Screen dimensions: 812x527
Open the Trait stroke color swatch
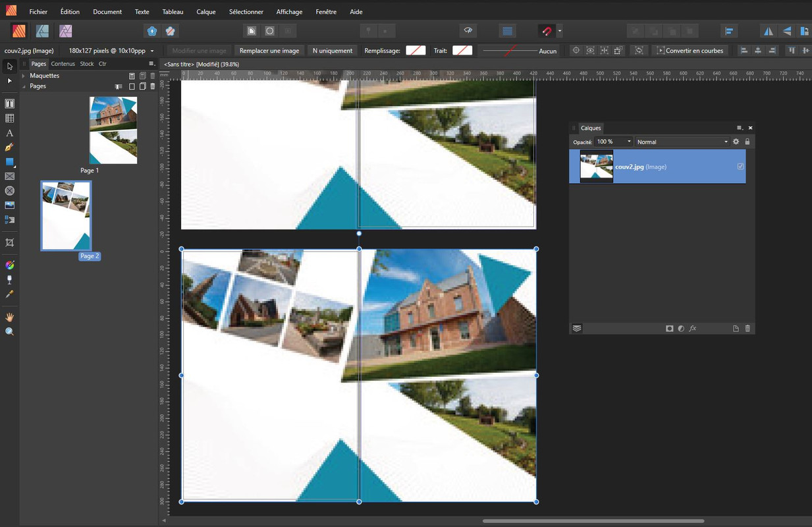(462, 51)
